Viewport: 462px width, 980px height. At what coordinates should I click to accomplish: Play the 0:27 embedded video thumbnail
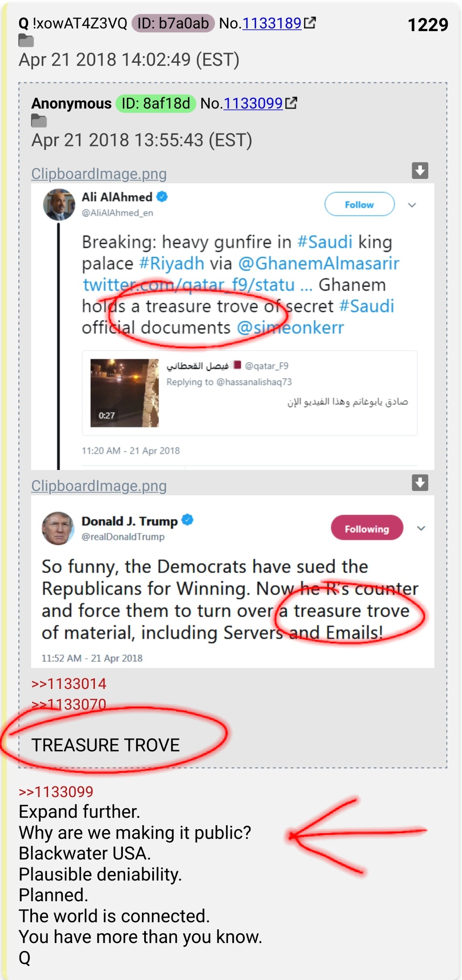(x=125, y=393)
